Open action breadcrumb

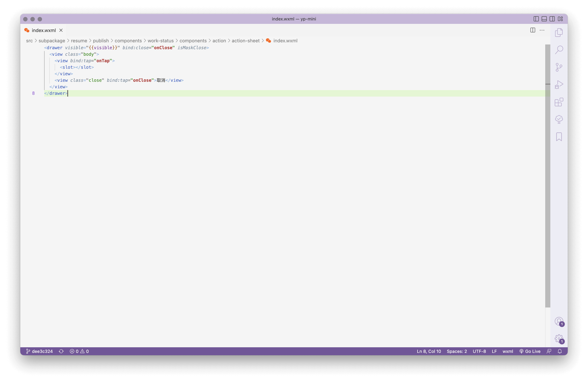coord(219,41)
